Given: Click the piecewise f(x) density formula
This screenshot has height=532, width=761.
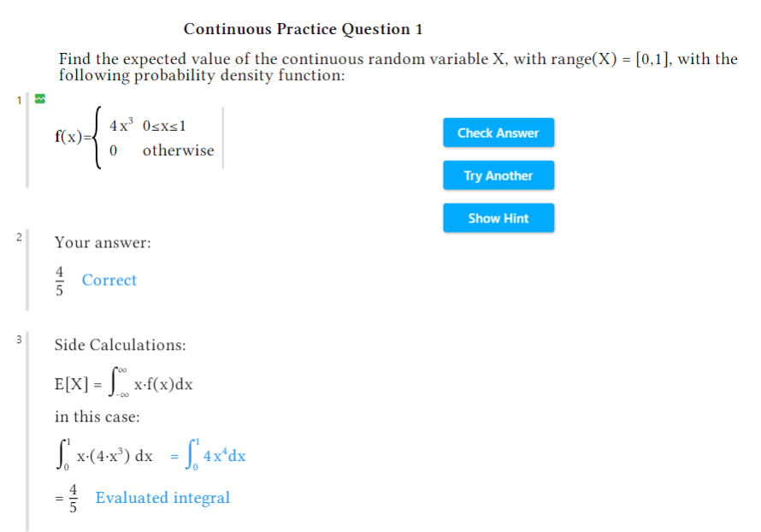Looking at the screenshot, I should click(x=135, y=139).
